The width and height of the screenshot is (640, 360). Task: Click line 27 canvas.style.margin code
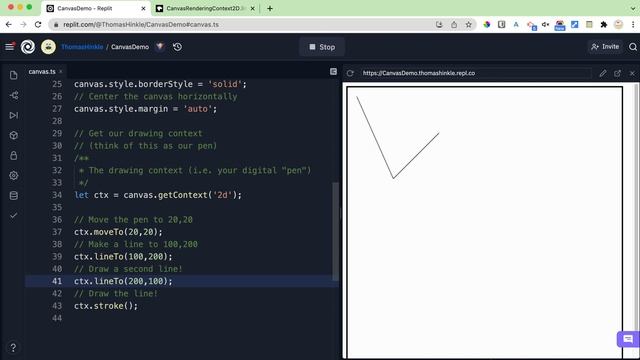[145, 109]
